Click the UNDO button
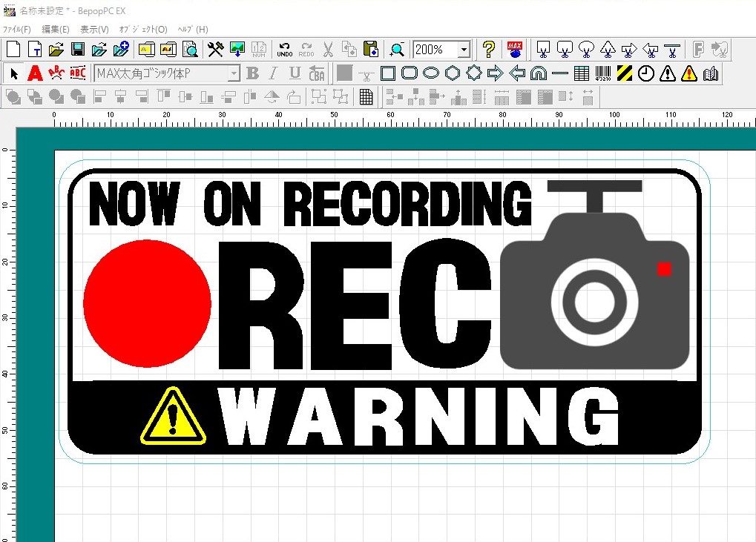Screen dimensions: 756x542 pos(284,50)
